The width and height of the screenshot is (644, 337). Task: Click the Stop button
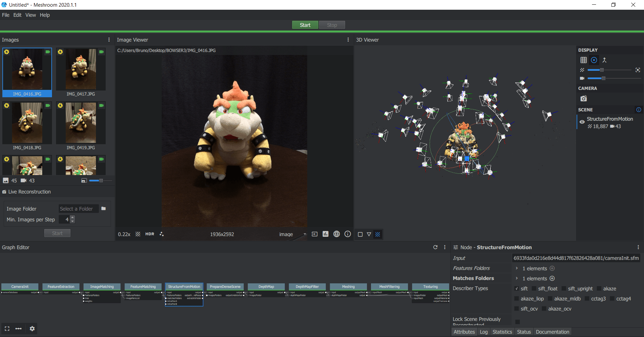[332, 25]
